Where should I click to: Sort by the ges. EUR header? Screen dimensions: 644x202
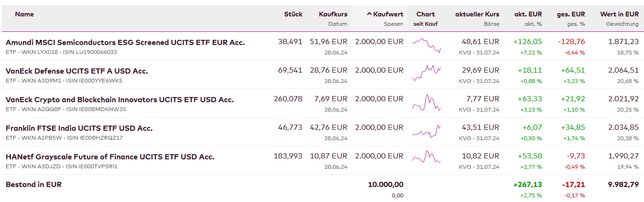point(571,15)
